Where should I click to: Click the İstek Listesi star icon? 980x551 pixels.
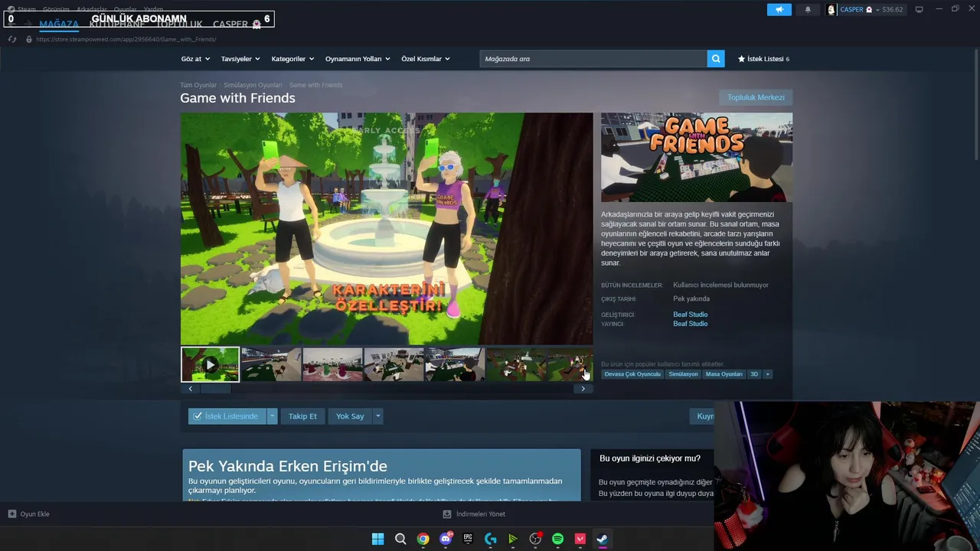coord(741,59)
